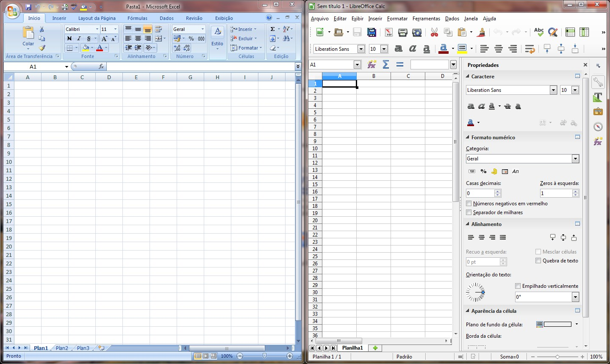The image size is (610, 364).
Task: Enable Separador de milhares
Action: click(x=469, y=212)
